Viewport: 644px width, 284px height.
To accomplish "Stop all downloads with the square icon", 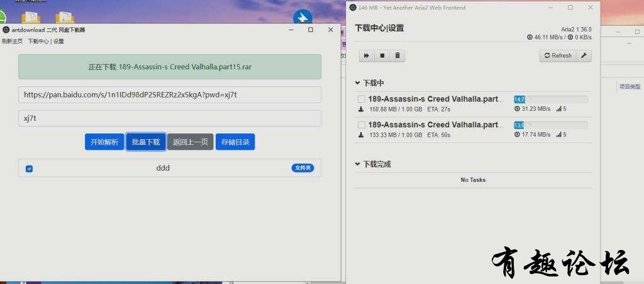I will coord(382,55).
